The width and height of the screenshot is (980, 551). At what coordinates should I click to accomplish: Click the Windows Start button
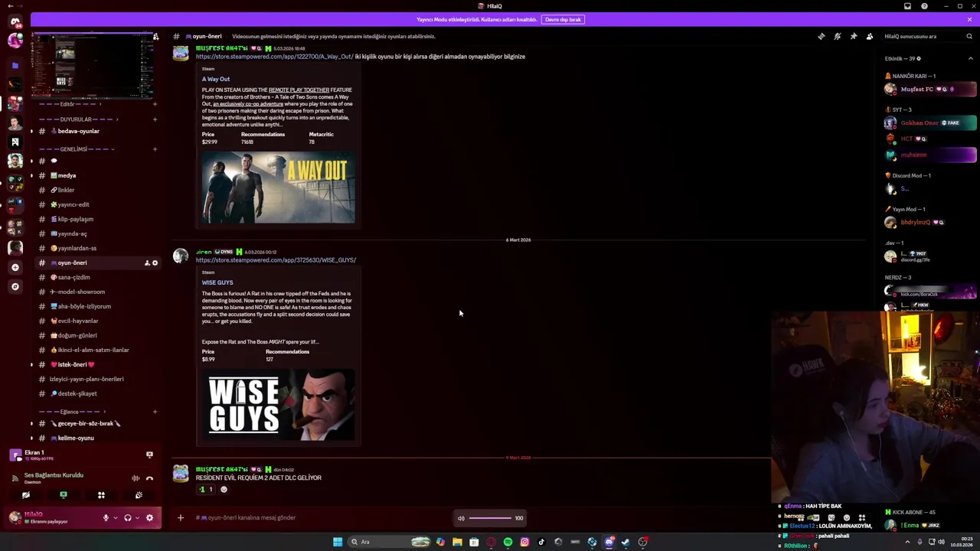point(338,542)
